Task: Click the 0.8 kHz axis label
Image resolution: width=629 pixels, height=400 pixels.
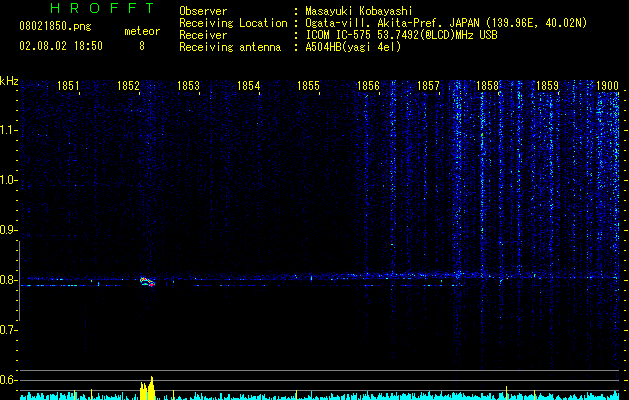Action: coord(8,280)
